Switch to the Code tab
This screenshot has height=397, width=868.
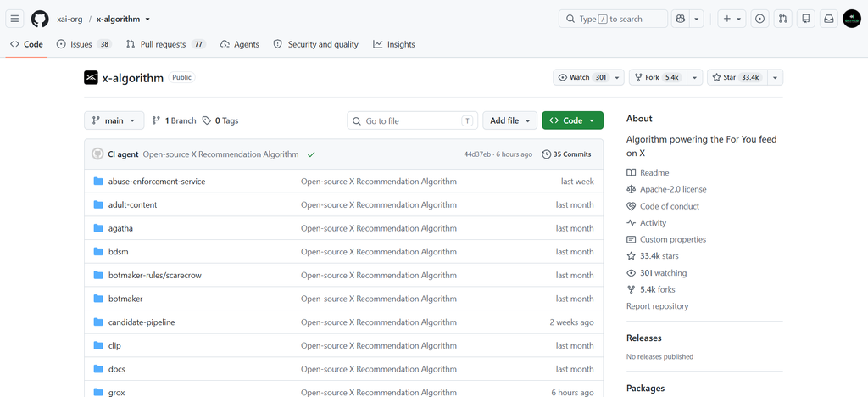coord(26,44)
